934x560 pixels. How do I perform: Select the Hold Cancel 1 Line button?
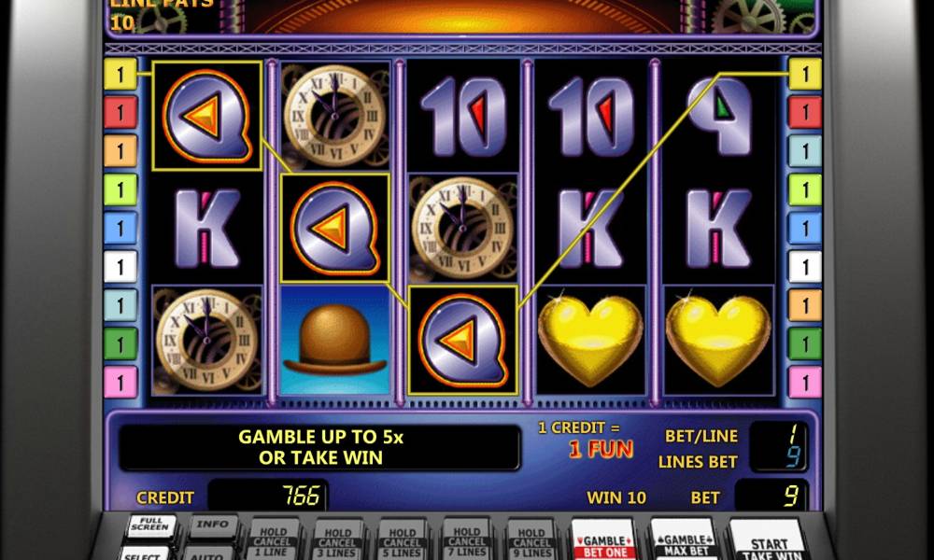point(274,539)
